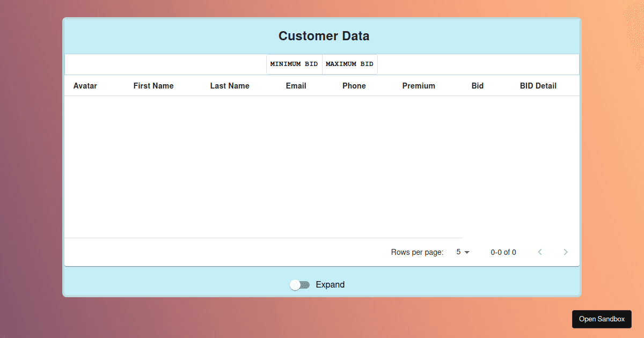
Task: Click the Rows per page label
Action: pos(417,252)
